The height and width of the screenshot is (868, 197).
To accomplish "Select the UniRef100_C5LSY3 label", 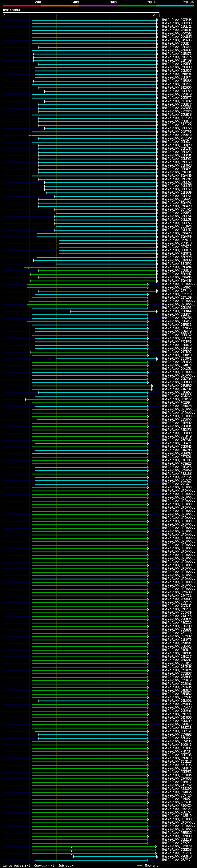I will [x=176, y=152].
